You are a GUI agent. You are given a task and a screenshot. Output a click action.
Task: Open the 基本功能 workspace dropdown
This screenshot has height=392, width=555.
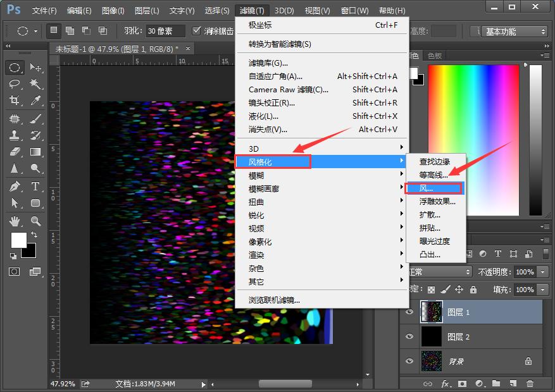(x=519, y=31)
